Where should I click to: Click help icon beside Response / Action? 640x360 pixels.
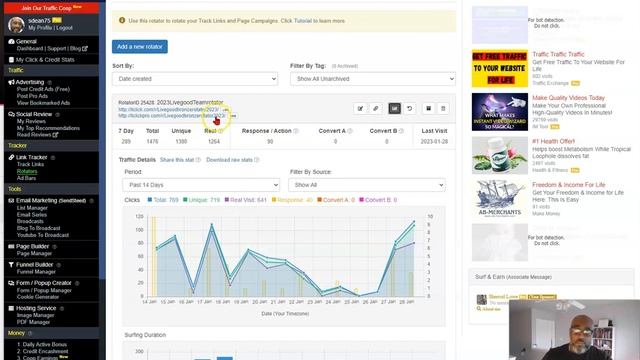point(296,131)
